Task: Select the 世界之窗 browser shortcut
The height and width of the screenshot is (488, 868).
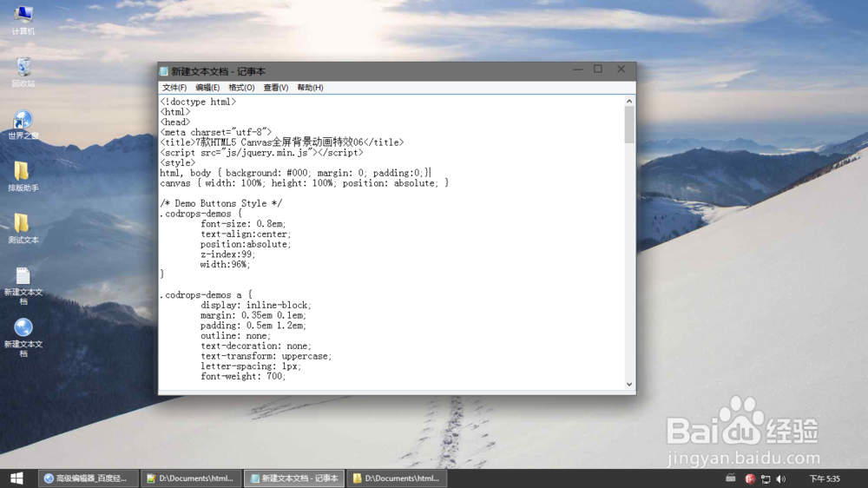Action: tap(23, 125)
